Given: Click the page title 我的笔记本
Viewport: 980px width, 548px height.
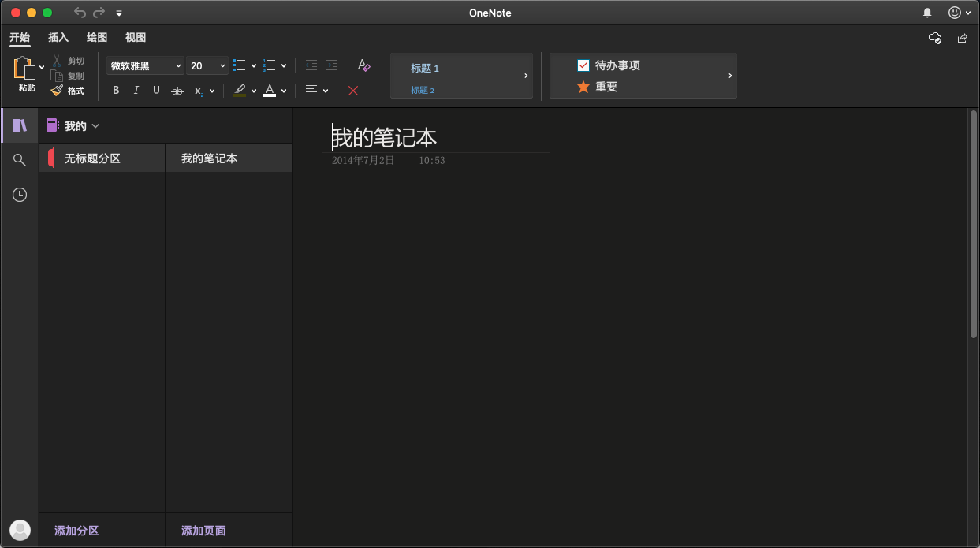Looking at the screenshot, I should (384, 138).
